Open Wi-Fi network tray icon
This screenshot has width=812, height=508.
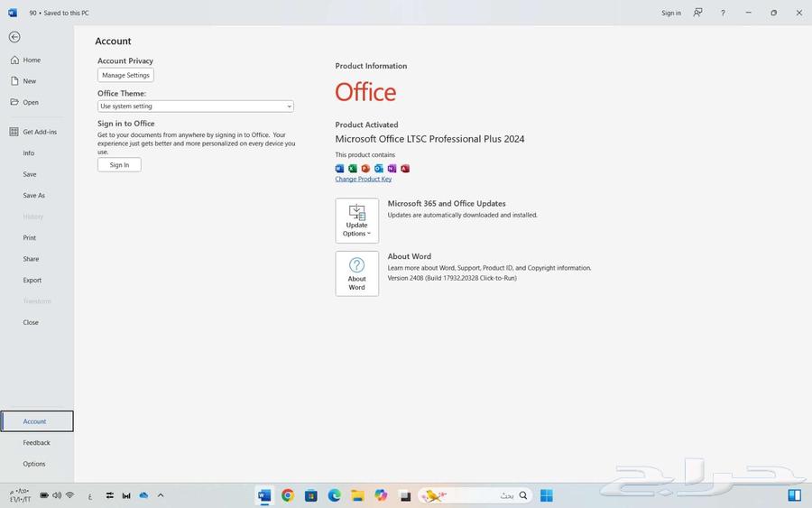click(69, 495)
